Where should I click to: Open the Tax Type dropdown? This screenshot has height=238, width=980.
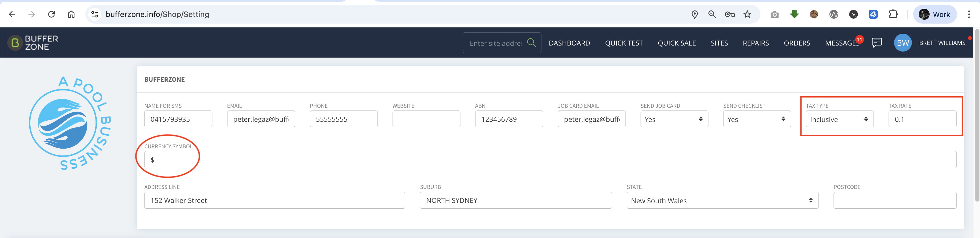click(x=839, y=119)
